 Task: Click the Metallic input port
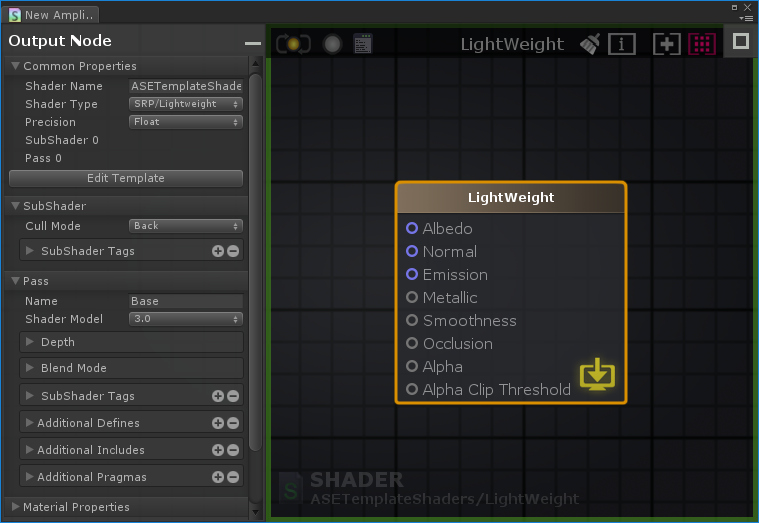(x=412, y=297)
